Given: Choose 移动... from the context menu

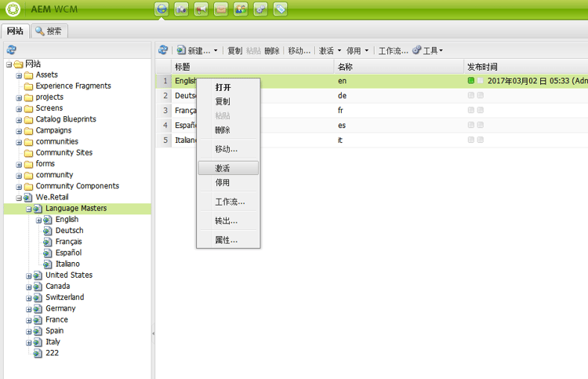Looking at the screenshot, I should (x=228, y=149).
